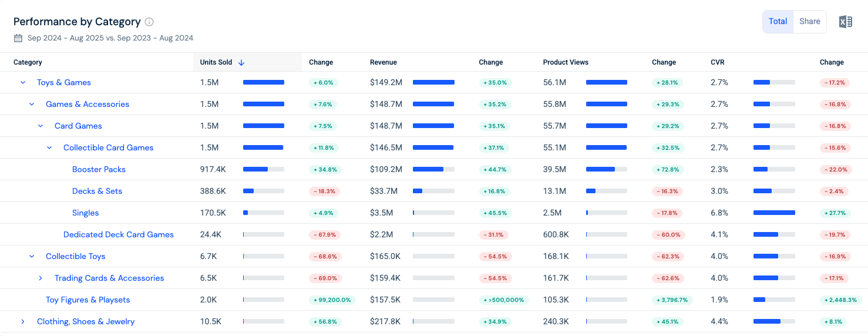Switch view to Share

pyautogui.click(x=809, y=22)
